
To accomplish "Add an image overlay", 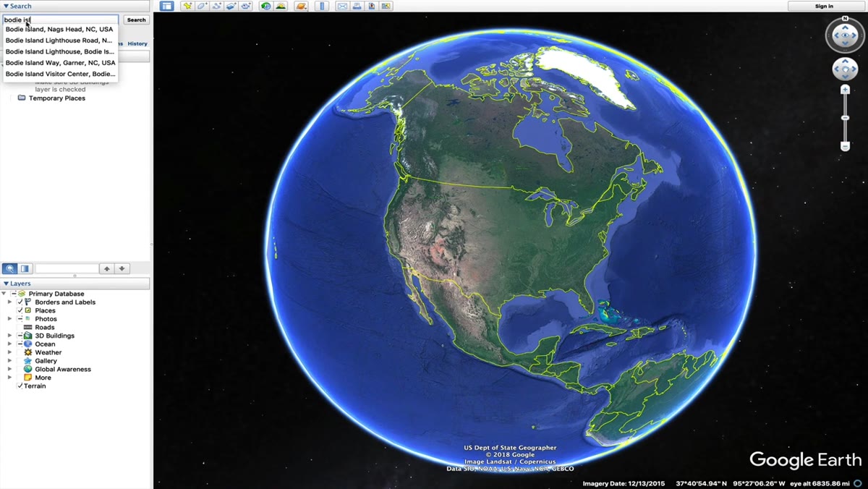I will (x=231, y=6).
